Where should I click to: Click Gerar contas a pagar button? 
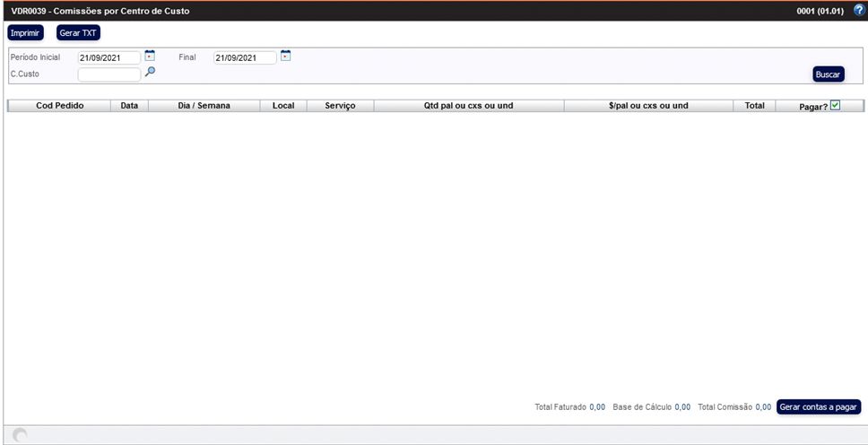point(819,406)
